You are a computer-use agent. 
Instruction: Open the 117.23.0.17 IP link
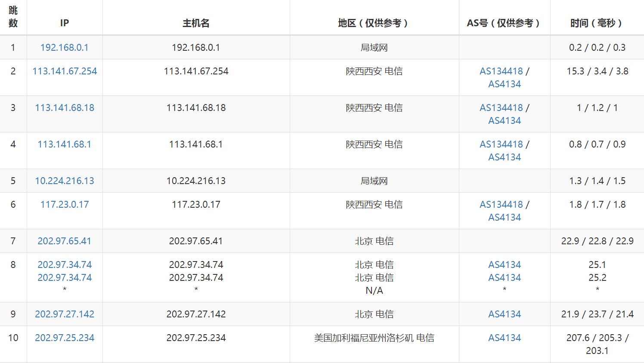65,204
